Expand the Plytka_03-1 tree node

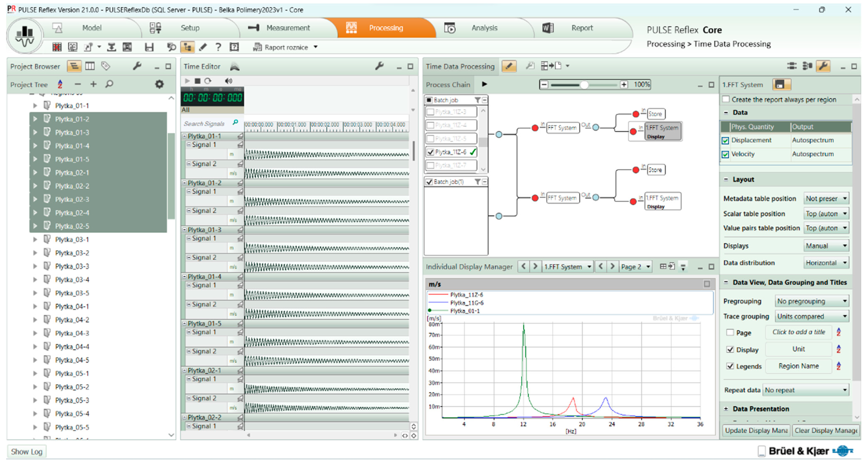tap(35, 239)
